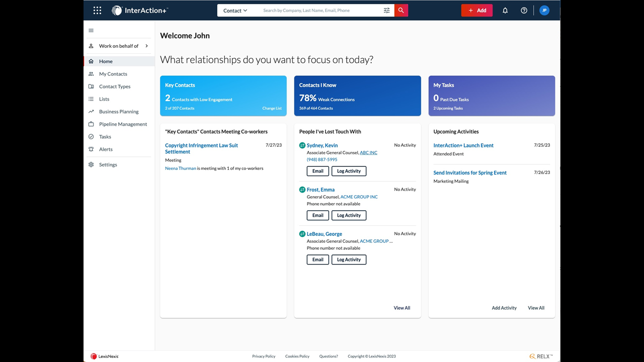Open Copyright Infringement Law Suit Settlement
This screenshot has height=362, width=644.
pos(201,148)
